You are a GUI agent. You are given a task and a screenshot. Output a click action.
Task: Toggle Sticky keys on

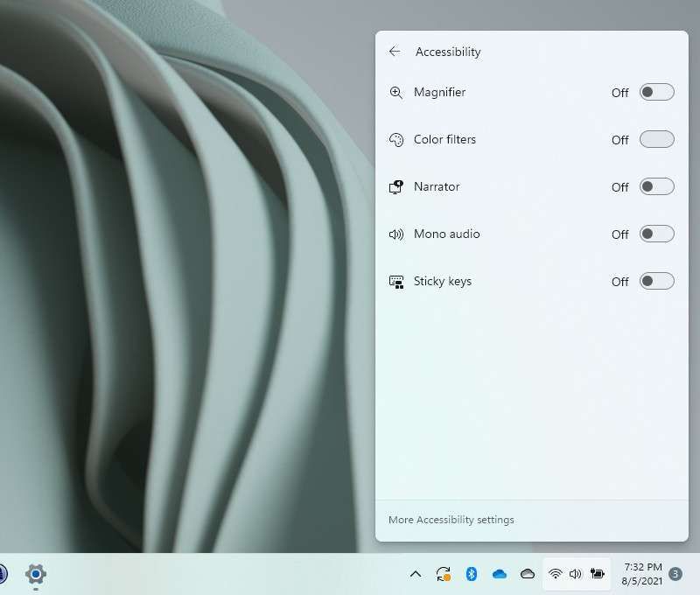[x=655, y=281]
